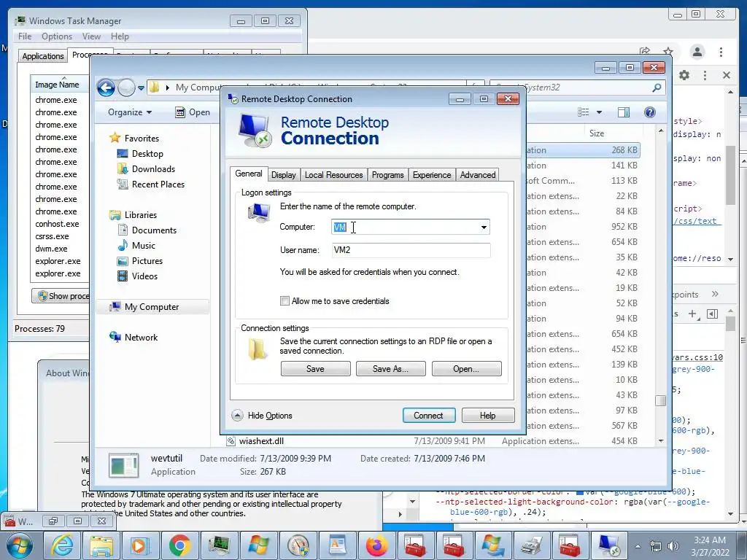Screen dimensions: 747x560
Task: Click Open... to load saved connection
Action: pyautogui.click(x=466, y=368)
